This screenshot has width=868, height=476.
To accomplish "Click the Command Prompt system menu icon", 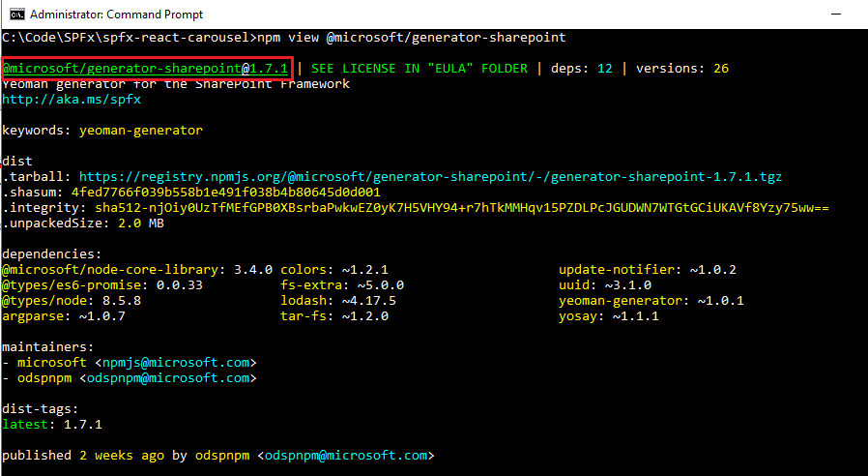I will 14,14.
